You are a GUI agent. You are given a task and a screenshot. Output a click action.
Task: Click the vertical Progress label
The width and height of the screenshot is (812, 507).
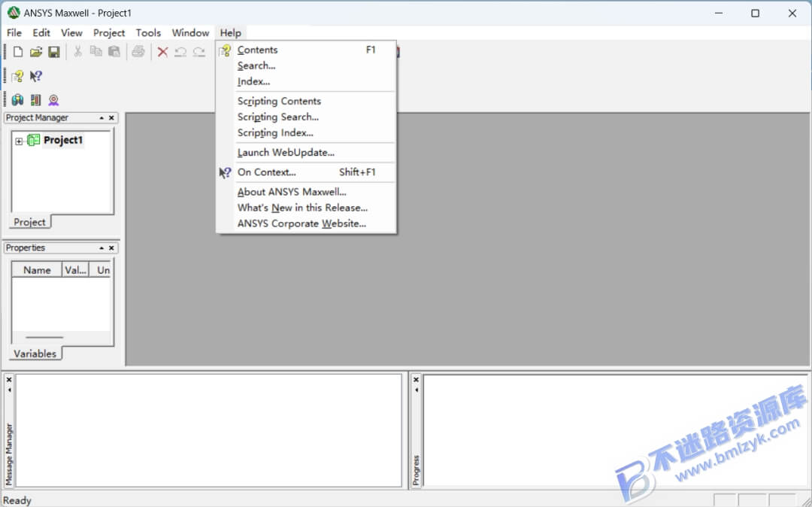(416, 470)
